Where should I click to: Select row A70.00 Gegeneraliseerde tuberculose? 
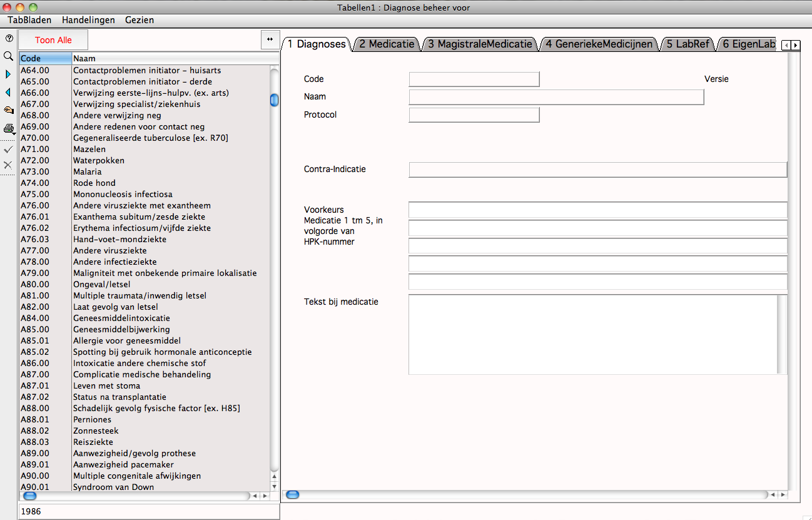[x=145, y=138]
